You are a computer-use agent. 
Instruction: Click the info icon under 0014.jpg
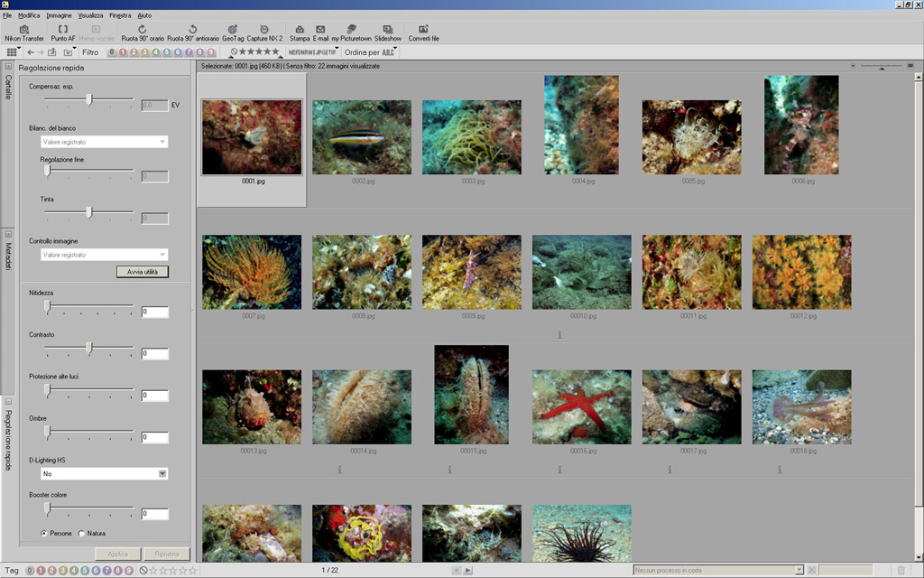pyautogui.click(x=339, y=470)
